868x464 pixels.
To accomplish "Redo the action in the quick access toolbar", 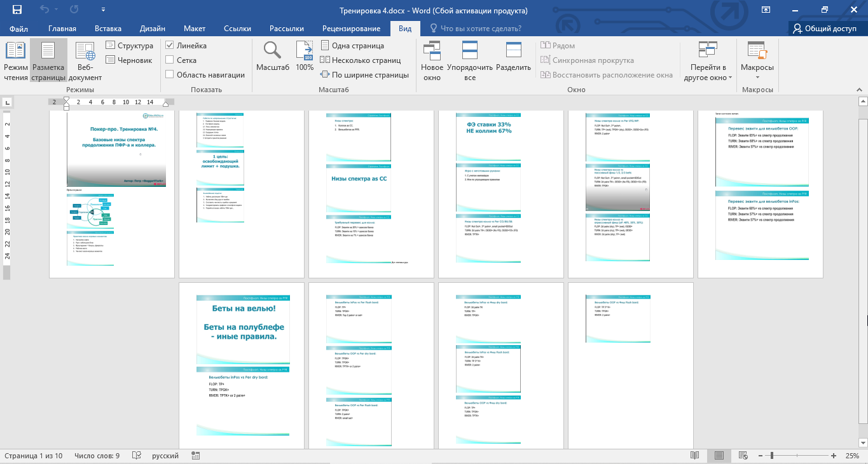I will click(74, 10).
